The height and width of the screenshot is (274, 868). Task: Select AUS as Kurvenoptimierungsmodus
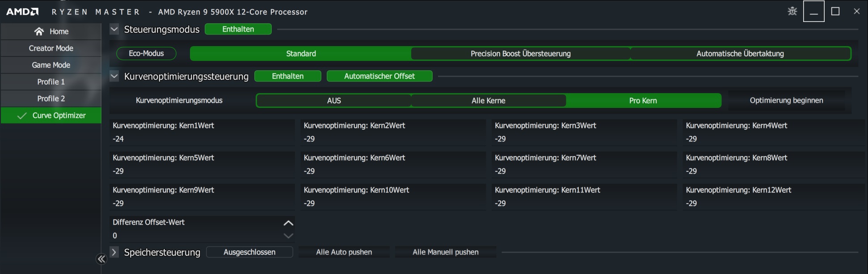click(x=333, y=100)
